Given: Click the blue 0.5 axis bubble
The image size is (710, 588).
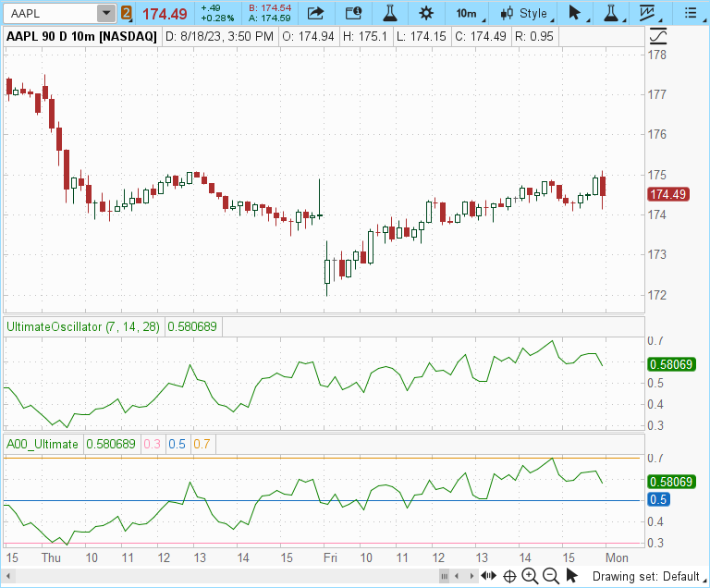Looking at the screenshot, I should (x=658, y=499).
